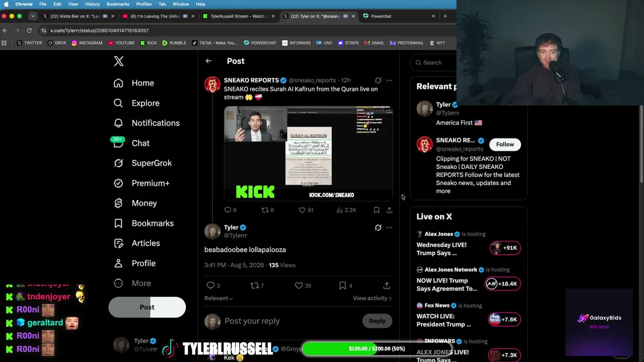
Task: Open the Relevant reply sorting dropdown
Action: [x=218, y=298]
